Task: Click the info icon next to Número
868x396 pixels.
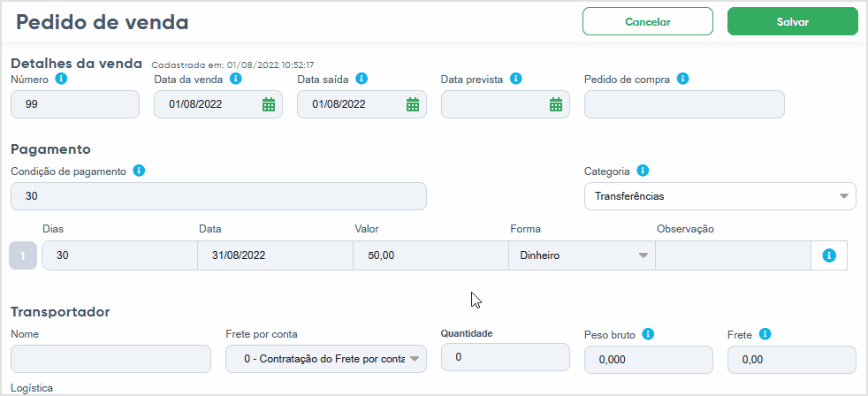Action: (62, 79)
